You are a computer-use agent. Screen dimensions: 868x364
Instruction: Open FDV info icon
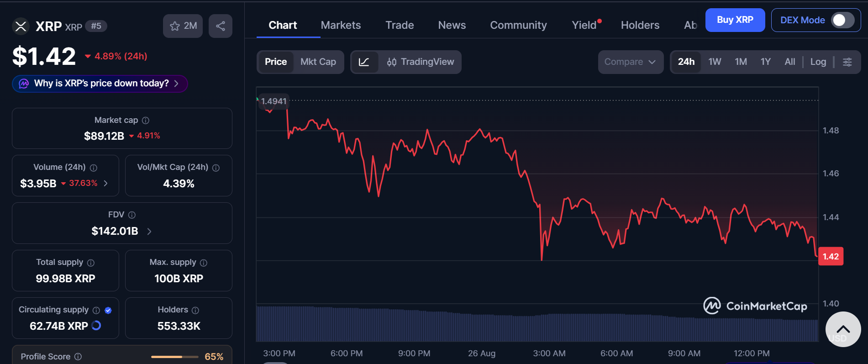[132, 215]
